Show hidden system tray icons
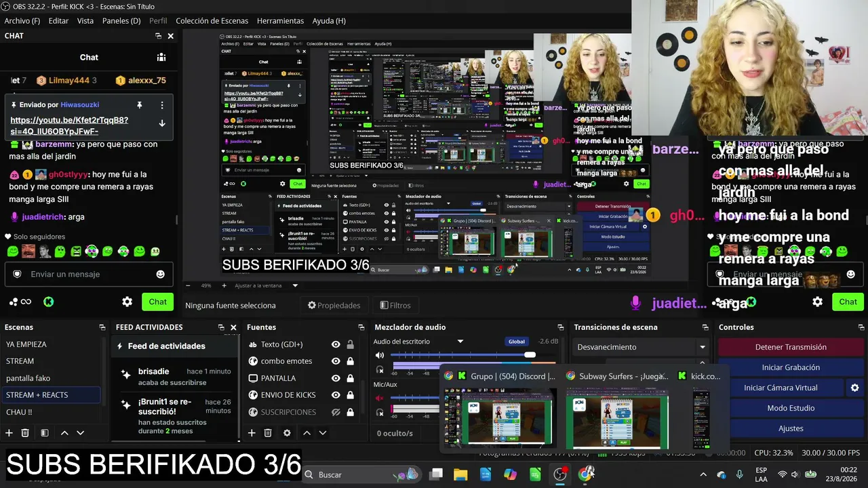This screenshot has width=868, height=488. click(x=703, y=474)
